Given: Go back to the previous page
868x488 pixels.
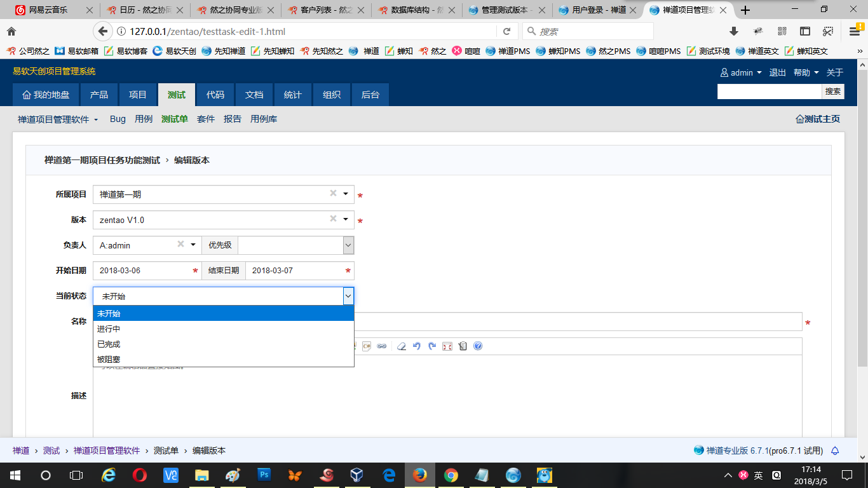Looking at the screenshot, I should pyautogui.click(x=102, y=31).
